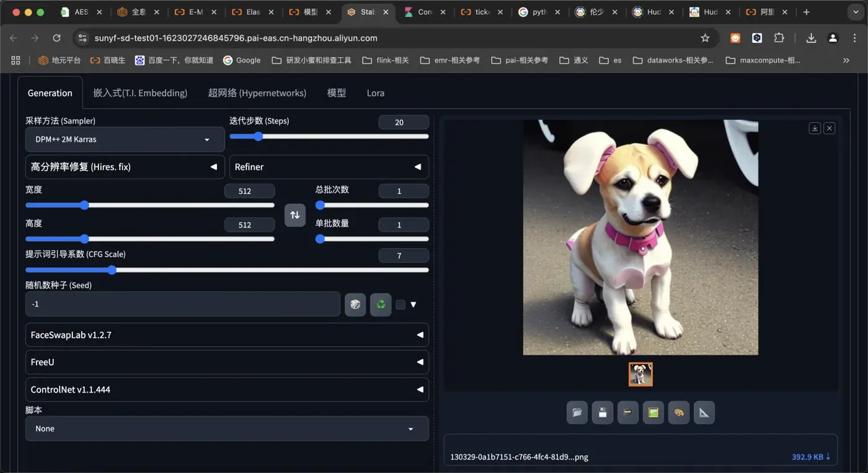Open a new browser tab with plus
868x473 pixels.
pyautogui.click(x=806, y=12)
